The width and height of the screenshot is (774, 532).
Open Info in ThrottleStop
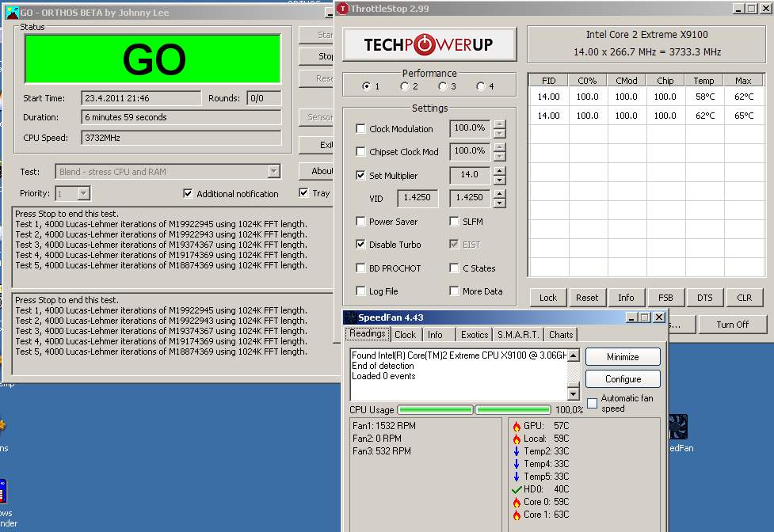[x=626, y=298]
